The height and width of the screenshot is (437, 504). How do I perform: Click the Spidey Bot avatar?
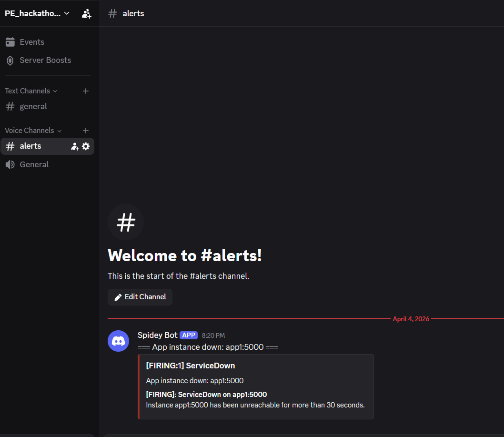tap(118, 341)
